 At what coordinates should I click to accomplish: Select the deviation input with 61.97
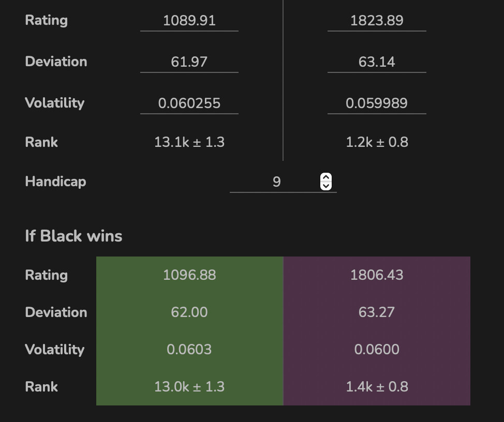point(189,62)
